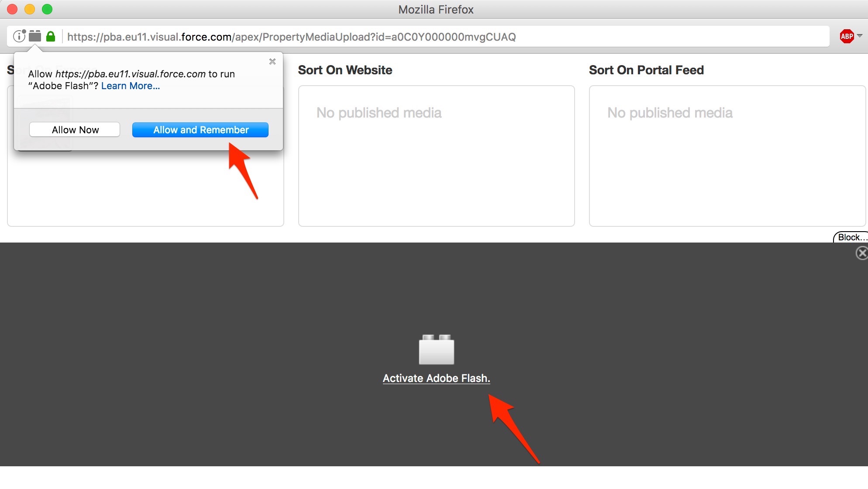
Task: Click Allow and Remember button
Action: [x=200, y=129]
